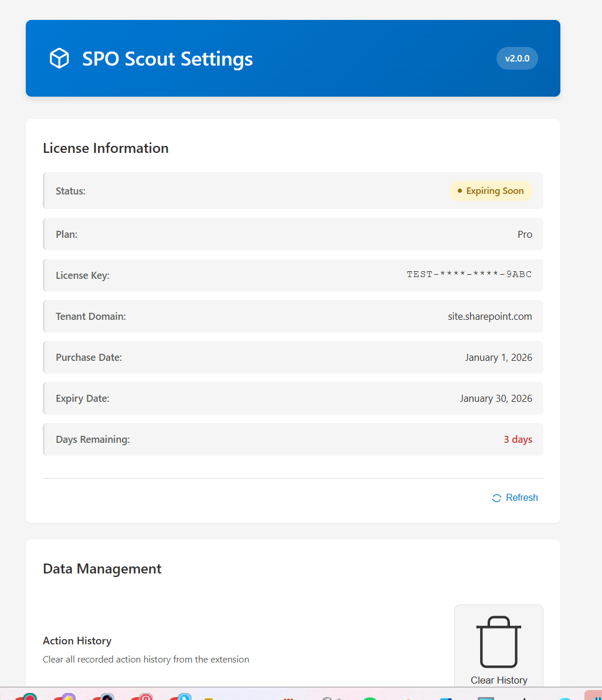
Task: Select the Tenant Domain row
Action: point(293,316)
